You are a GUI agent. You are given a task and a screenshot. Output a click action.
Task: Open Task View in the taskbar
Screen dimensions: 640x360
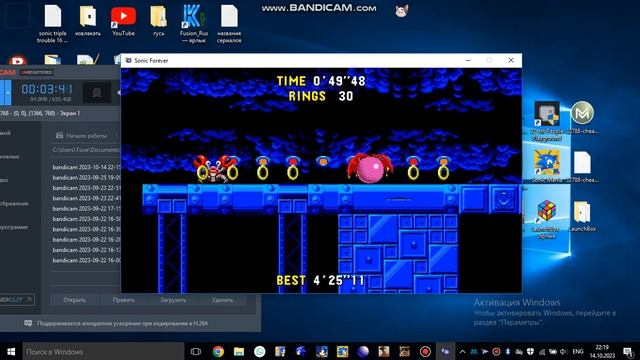click(x=196, y=351)
